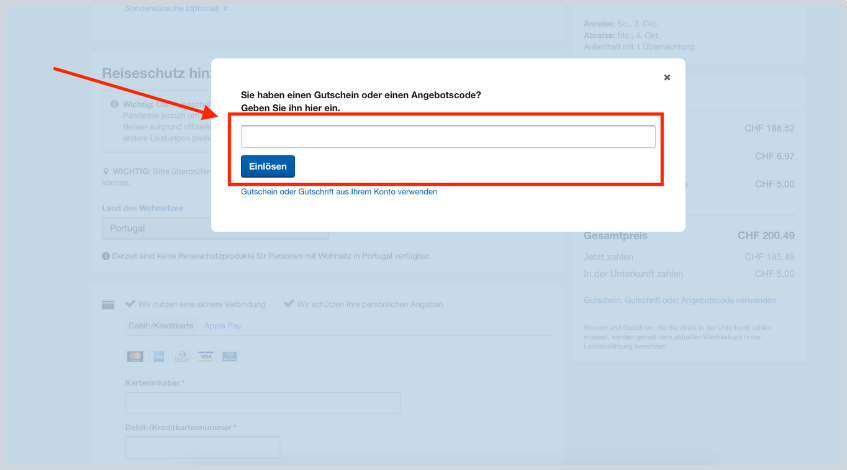Viewport: 847px width, 470px height.
Task: Click the checkmark next to persönlichen Angaben
Action: [x=289, y=304]
